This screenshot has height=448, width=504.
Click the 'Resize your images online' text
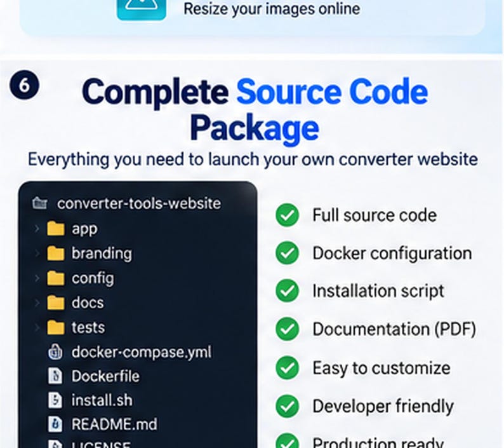coord(272,9)
